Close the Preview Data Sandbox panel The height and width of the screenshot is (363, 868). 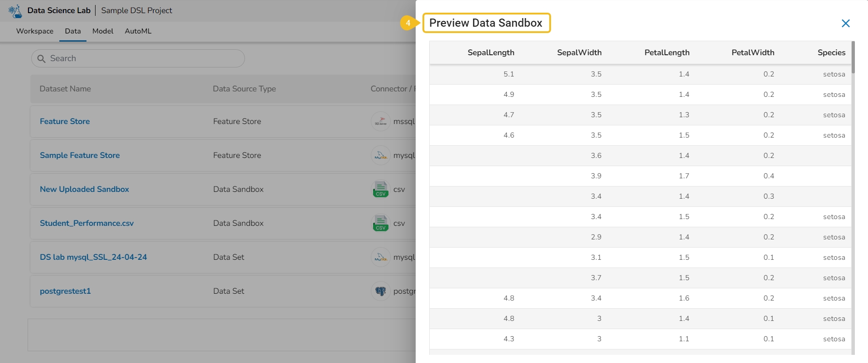pyautogui.click(x=845, y=23)
